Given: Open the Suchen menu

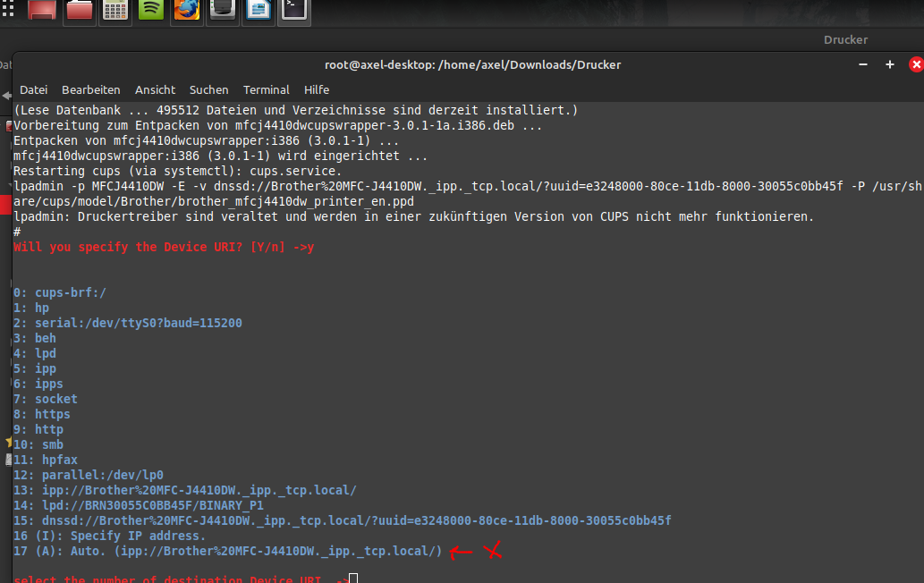Looking at the screenshot, I should point(208,90).
